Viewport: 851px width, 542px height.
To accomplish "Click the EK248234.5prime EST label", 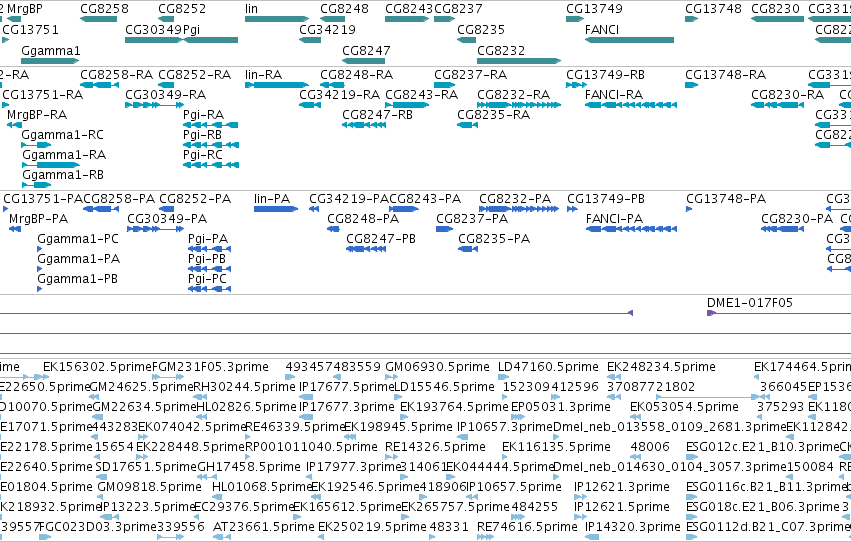I will 661,367.
